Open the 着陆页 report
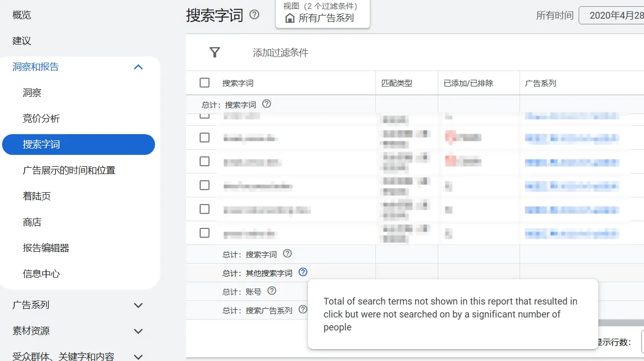The image size is (644, 361). pyautogui.click(x=37, y=196)
